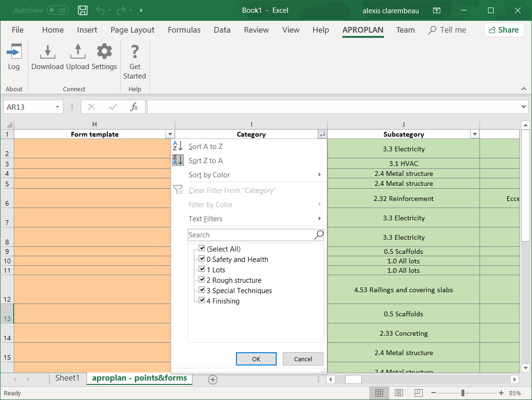Open the View tab
Viewport: 532px width, 400px height.
291,30
